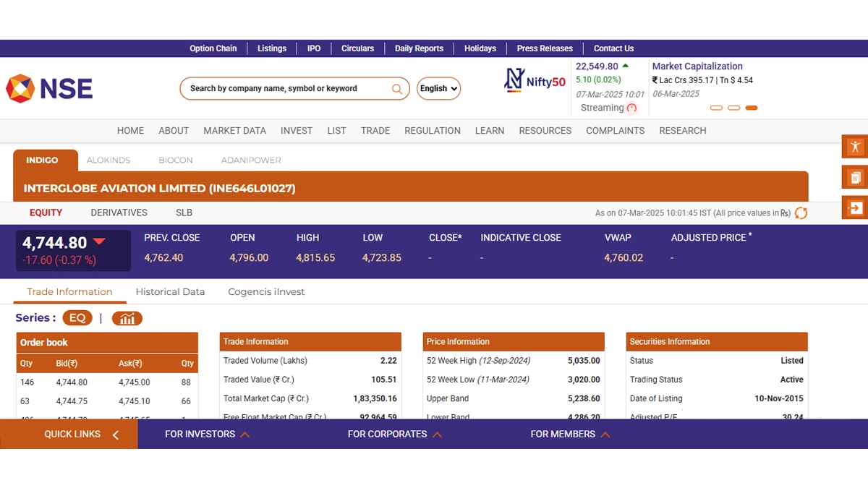This screenshot has height=488, width=868.
Task: Select the active orange carousel indicator
Action: point(751,108)
